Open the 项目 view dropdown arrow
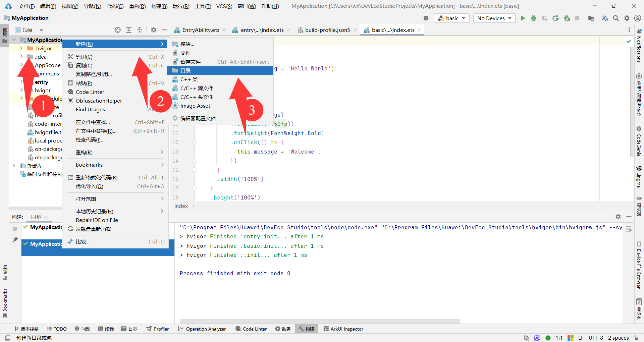This screenshot has height=342, width=644. tap(41, 30)
